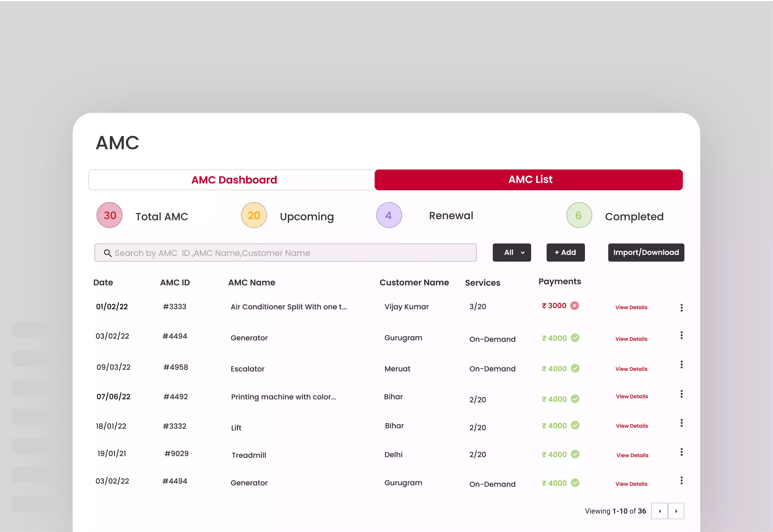Click the Customer Name column header
This screenshot has width=773, height=532.
tap(414, 283)
